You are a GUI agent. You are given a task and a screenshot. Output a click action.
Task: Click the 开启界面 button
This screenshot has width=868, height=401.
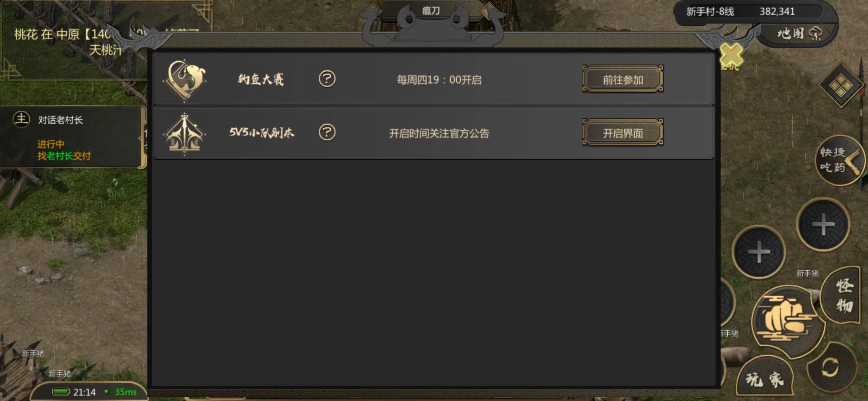click(623, 133)
